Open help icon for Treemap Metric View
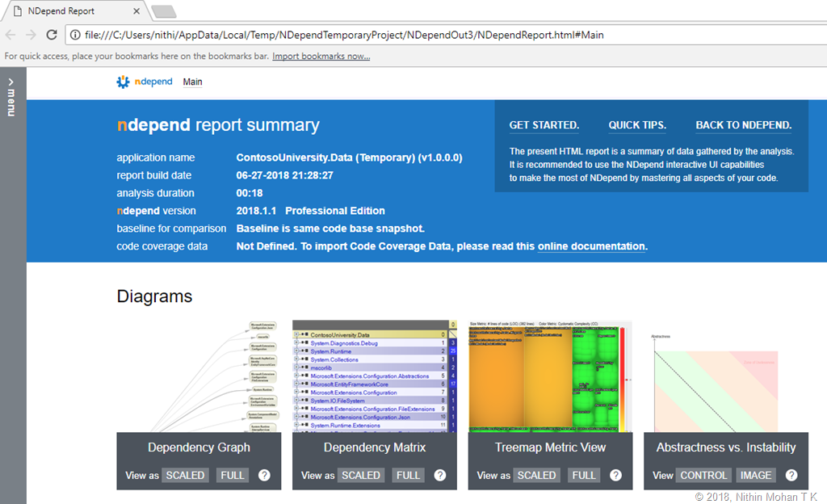827x504 pixels. point(616,475)
